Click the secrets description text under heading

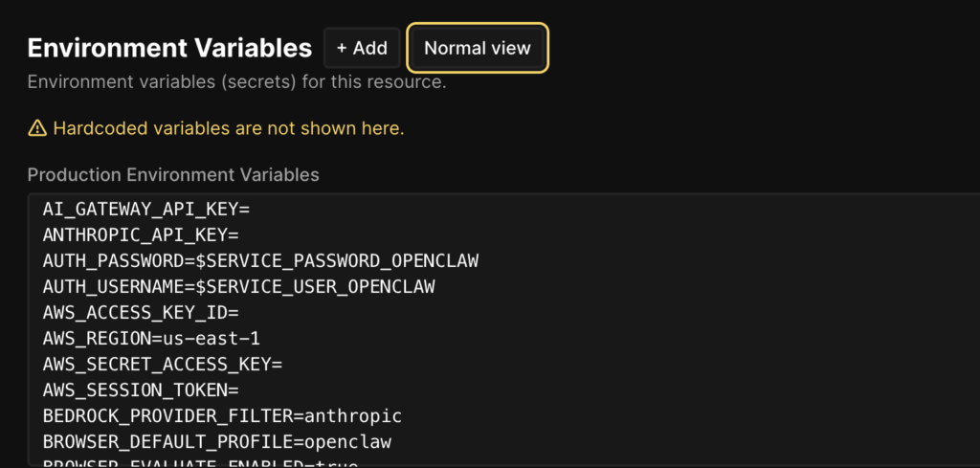[236, 82]
